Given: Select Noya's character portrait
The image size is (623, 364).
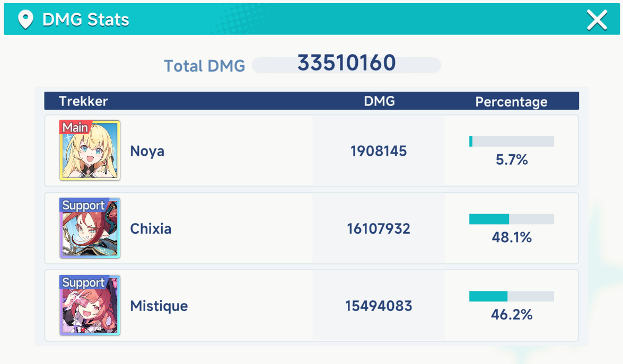Looking at the screenshot, I should (90, 150).
